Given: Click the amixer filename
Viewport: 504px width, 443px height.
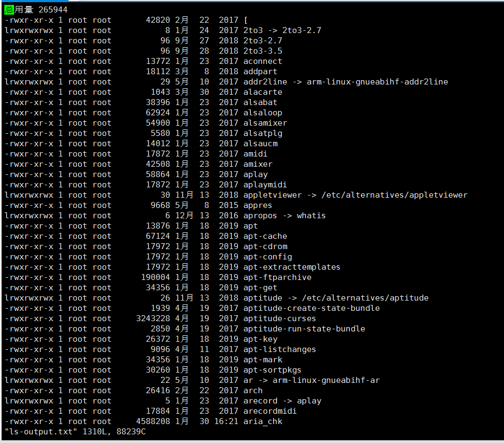Looking at the screenshot, I should [258, 164].
